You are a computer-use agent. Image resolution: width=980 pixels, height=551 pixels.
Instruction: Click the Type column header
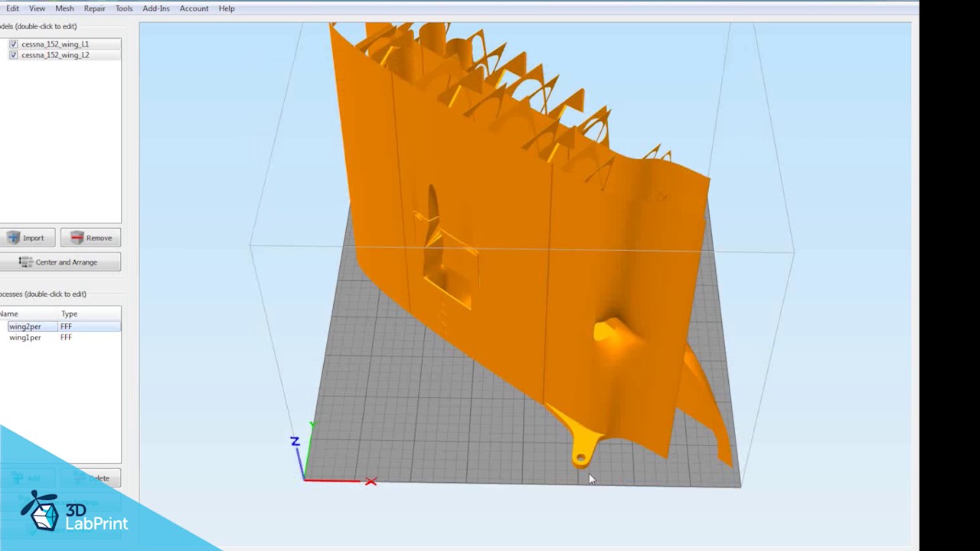[69, 314]
